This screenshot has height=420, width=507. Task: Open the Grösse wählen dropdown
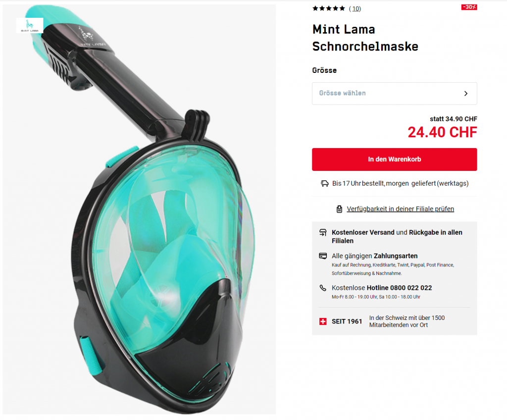[395, 94]
